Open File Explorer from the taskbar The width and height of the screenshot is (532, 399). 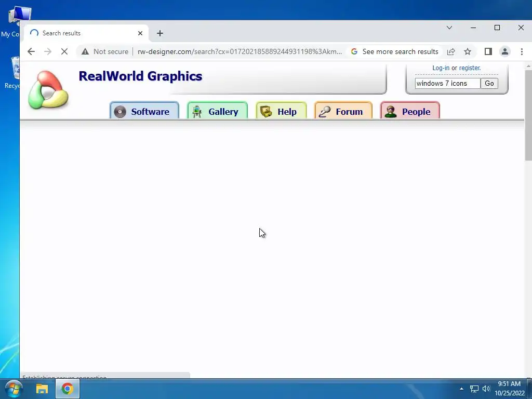coord(42,389)
